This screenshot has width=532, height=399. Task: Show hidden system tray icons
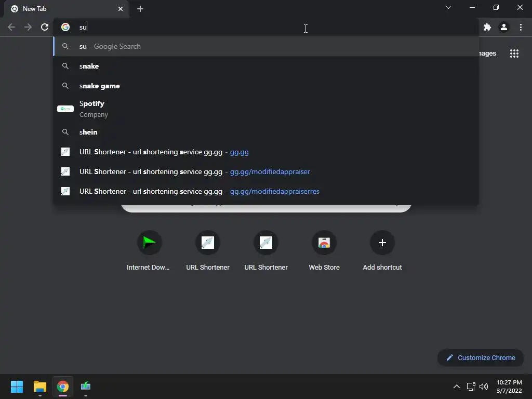click(x=457, y=387)
